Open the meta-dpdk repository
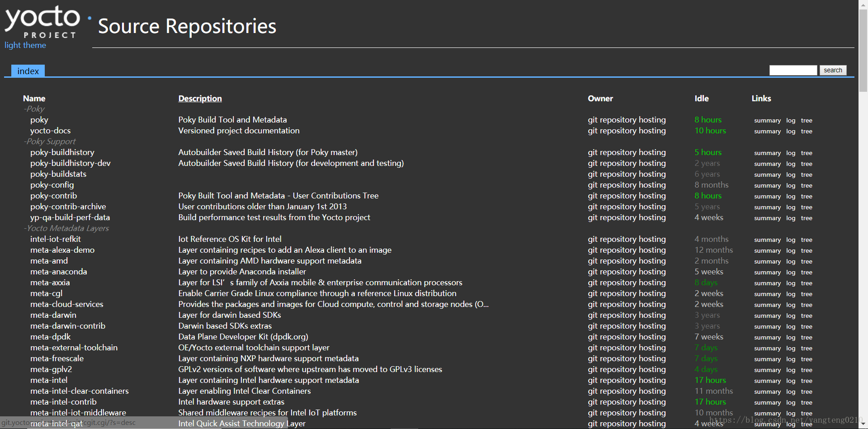 click(51, 337)
